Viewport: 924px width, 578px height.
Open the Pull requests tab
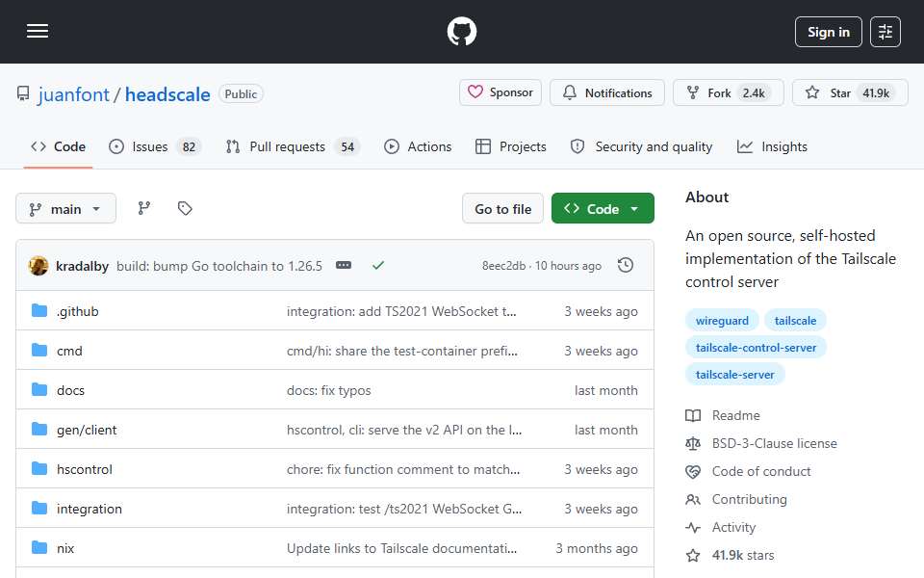click(293, 146)
